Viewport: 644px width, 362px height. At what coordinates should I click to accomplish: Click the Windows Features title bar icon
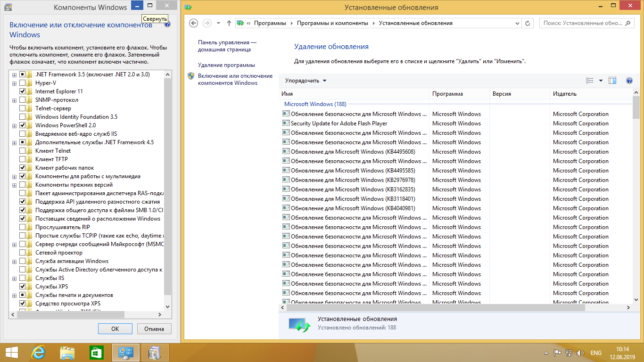tap(7, 7)
